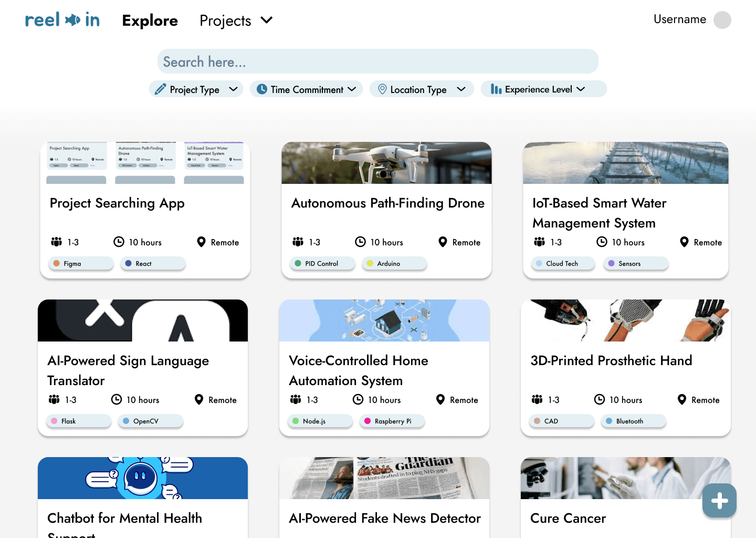Click the Username label in the header
The width and height of the screenshot is (756, 538).
[680, 19]
